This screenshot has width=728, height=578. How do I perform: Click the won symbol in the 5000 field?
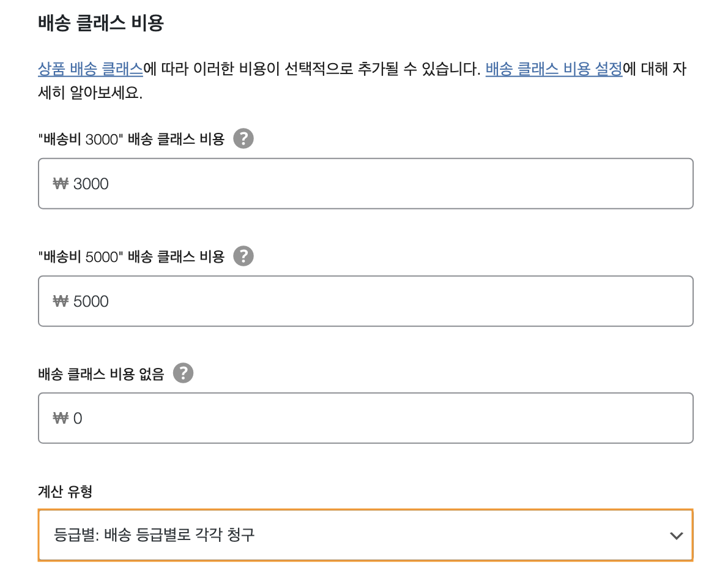[61, 301]
